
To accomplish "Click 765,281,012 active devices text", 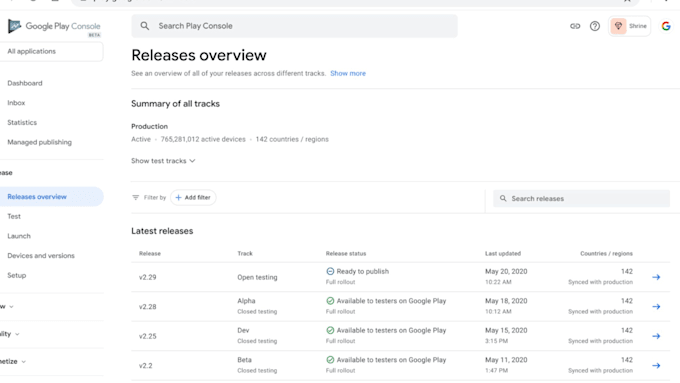I will tap(203, 139).
